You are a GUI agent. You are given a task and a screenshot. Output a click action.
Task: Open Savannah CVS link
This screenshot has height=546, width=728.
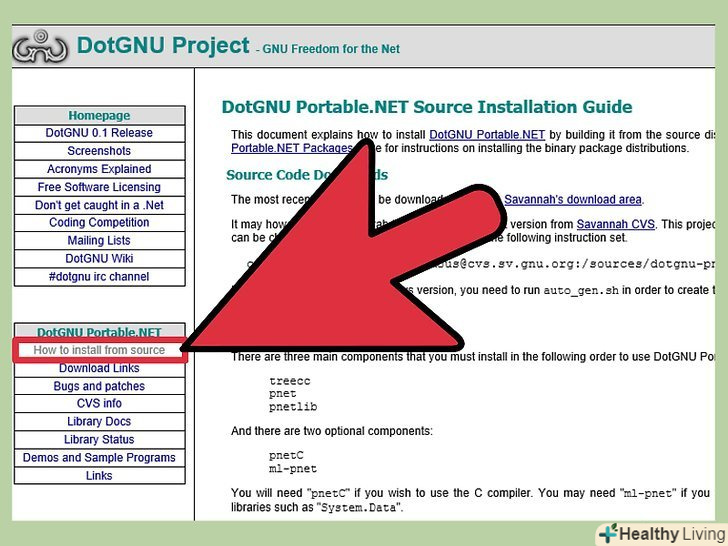(x=616, y=224)
